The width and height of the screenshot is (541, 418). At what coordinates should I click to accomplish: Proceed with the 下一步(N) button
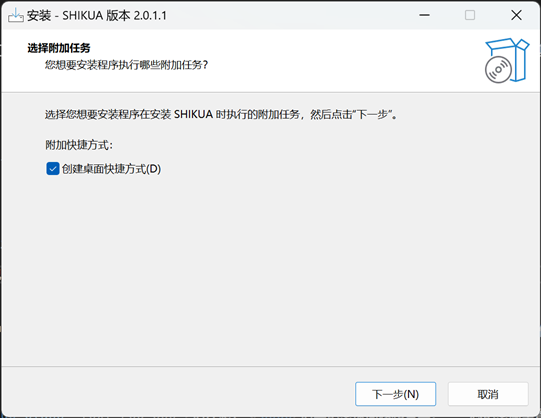click(395, 394)
